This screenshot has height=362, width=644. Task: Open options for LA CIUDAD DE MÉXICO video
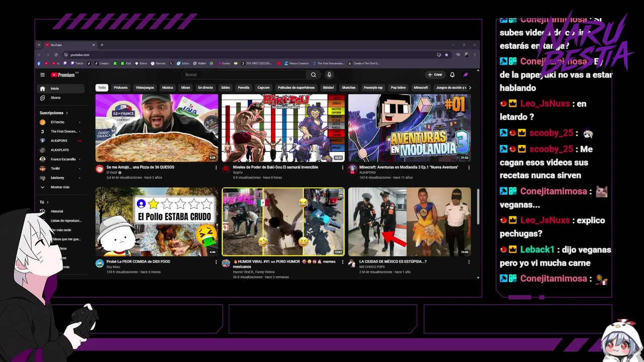tap(469, 262)
